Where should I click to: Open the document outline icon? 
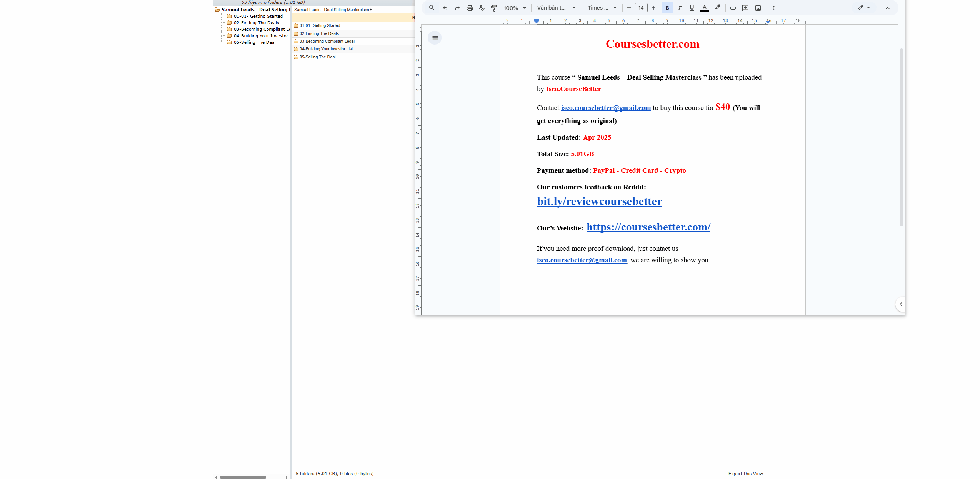click(x=435, y=38)
